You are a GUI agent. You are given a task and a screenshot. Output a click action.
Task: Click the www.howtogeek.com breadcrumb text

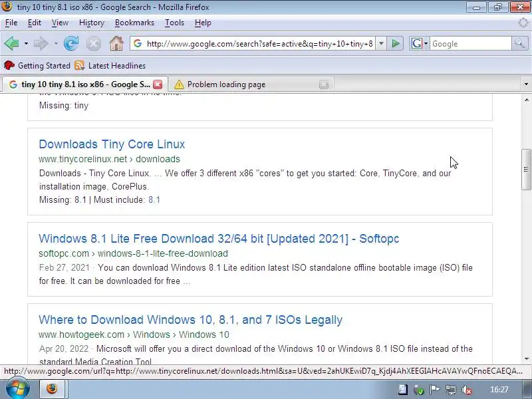click(134, 334)
